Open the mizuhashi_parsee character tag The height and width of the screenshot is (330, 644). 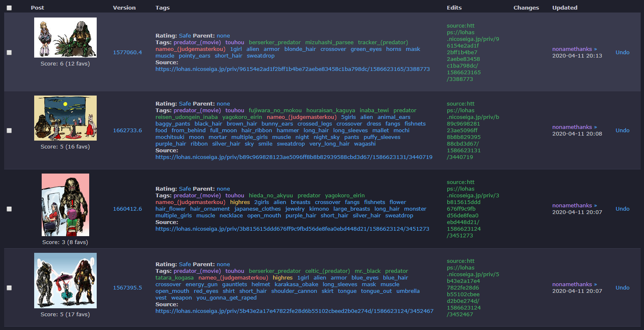(329, 42)
